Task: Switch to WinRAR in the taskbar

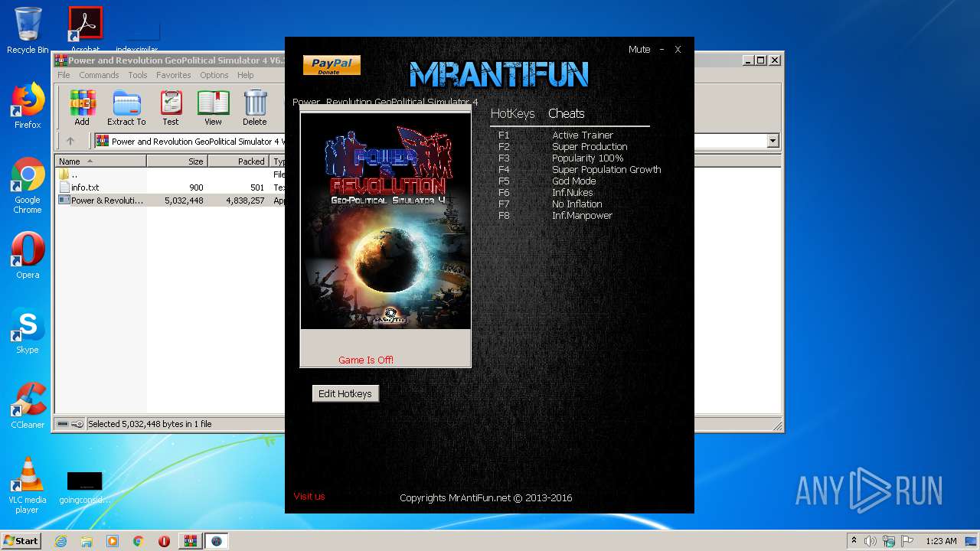Action: tap(190, 541)
